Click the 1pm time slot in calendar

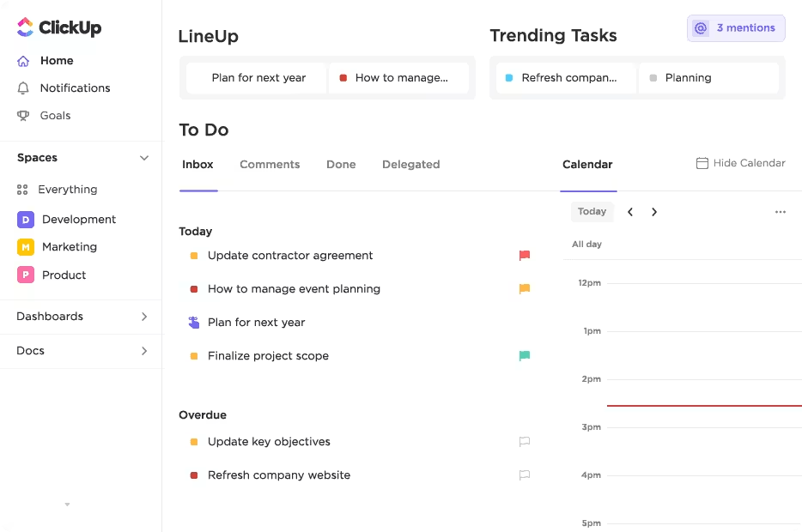(704, 355)
